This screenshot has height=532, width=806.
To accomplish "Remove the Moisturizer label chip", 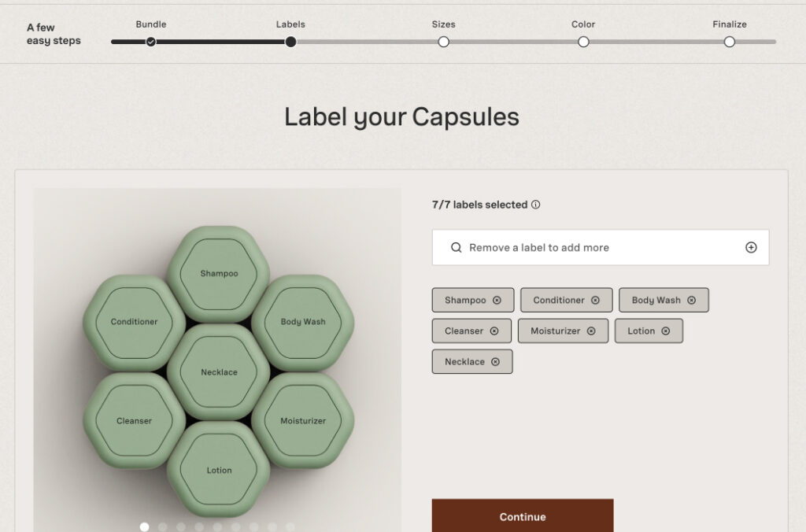I will click(591, 331).
